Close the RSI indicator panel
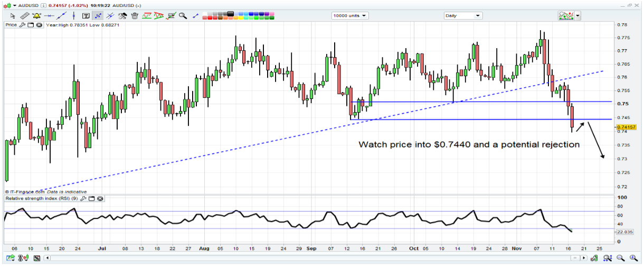Screen dimensions: 644x268 (x=100, y=199)
